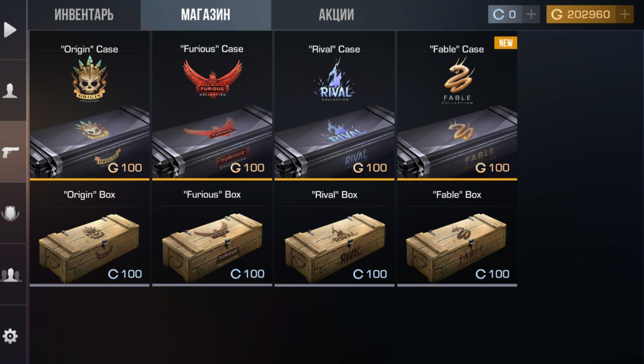
Task: Select the МАГАЗИН tab
Action: 206,15
